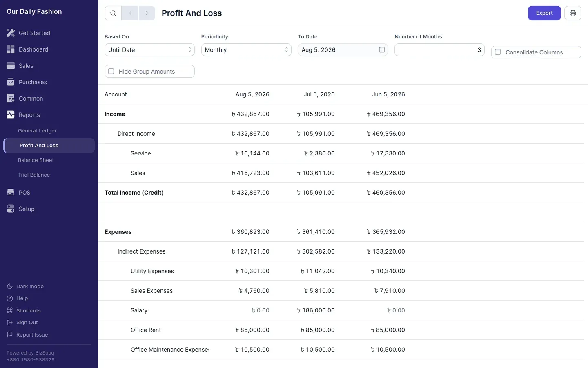Open the Purchases menu label
The image size is (588, 368).
pyautogui.click(x=33, y=82)
